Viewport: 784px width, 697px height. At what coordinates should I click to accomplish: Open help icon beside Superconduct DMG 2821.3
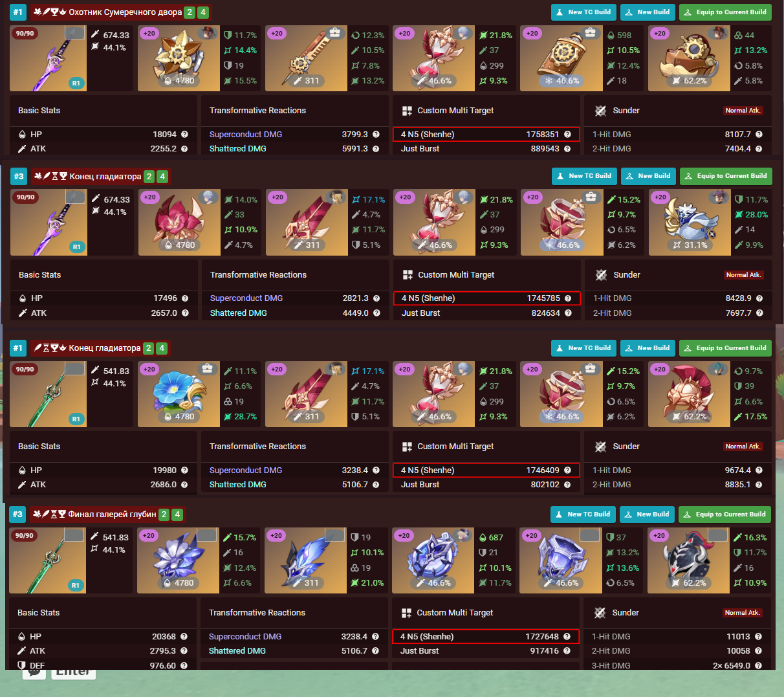pyautogui.click(x=376, y=298)
